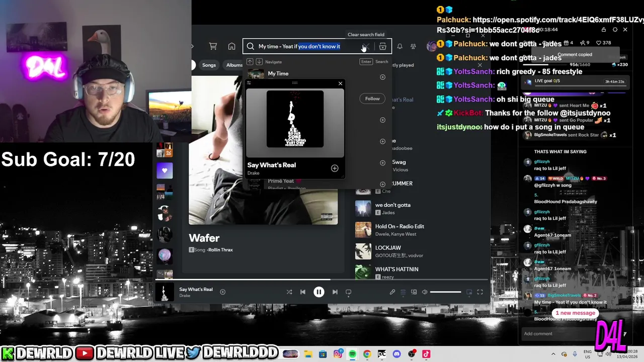Select the Songs filter chip
The image size is (644, 362).
pos(209,65)
